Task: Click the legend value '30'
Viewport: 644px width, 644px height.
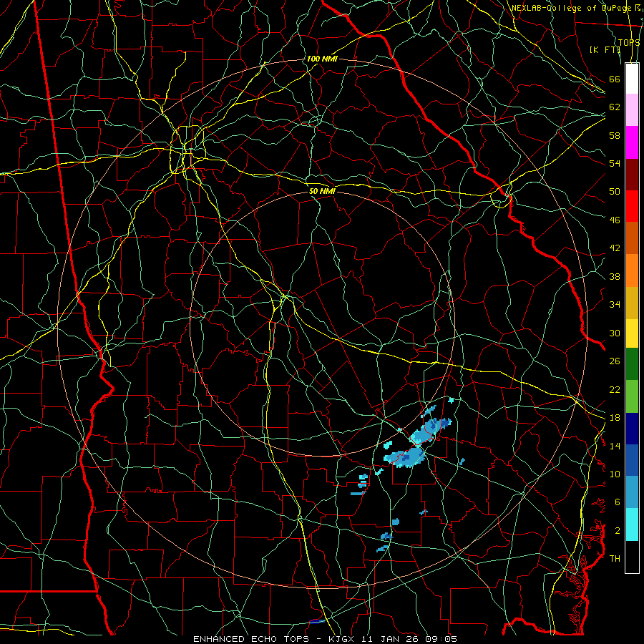Action: (x=615, y=333)
